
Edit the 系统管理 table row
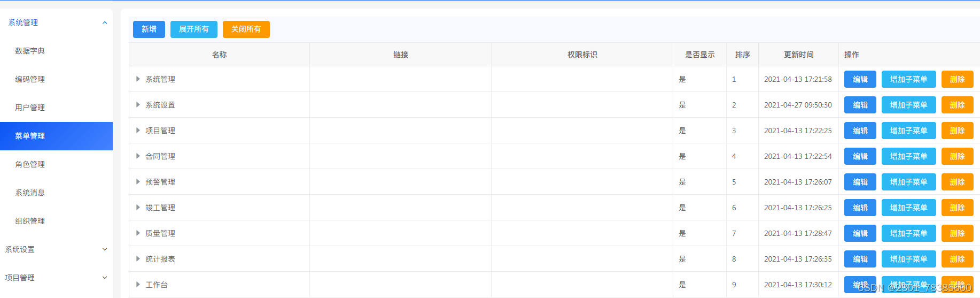point(860,79)
